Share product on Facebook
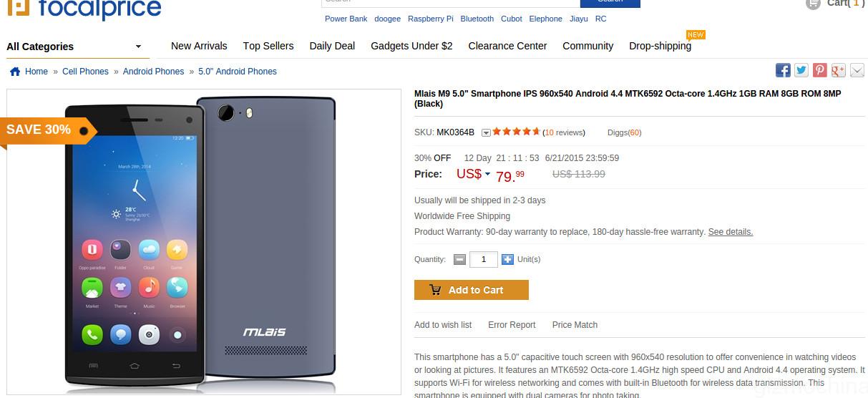The width and height of the screenshot is (868, 398). (783, 70)
